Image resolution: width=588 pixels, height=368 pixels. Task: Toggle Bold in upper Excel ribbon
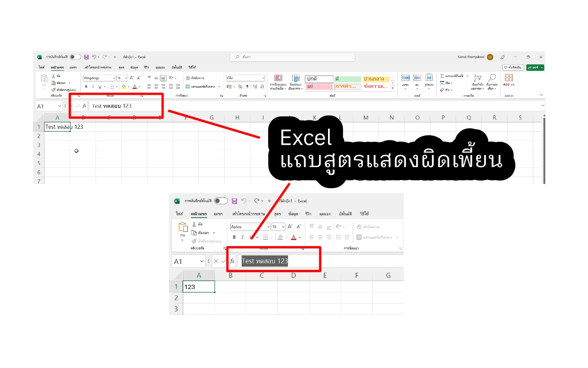pyautogui.click(x=86, y=86)
